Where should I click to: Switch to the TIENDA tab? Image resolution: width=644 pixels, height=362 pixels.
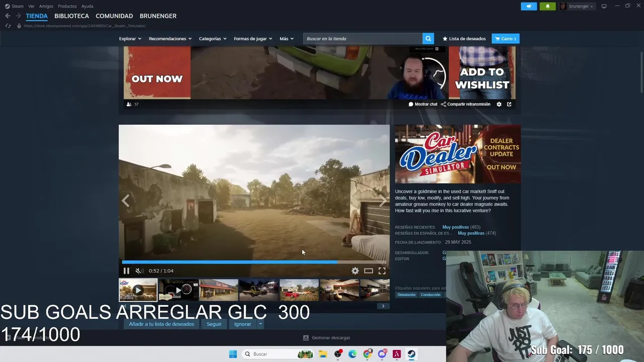[x=37, y=16]
